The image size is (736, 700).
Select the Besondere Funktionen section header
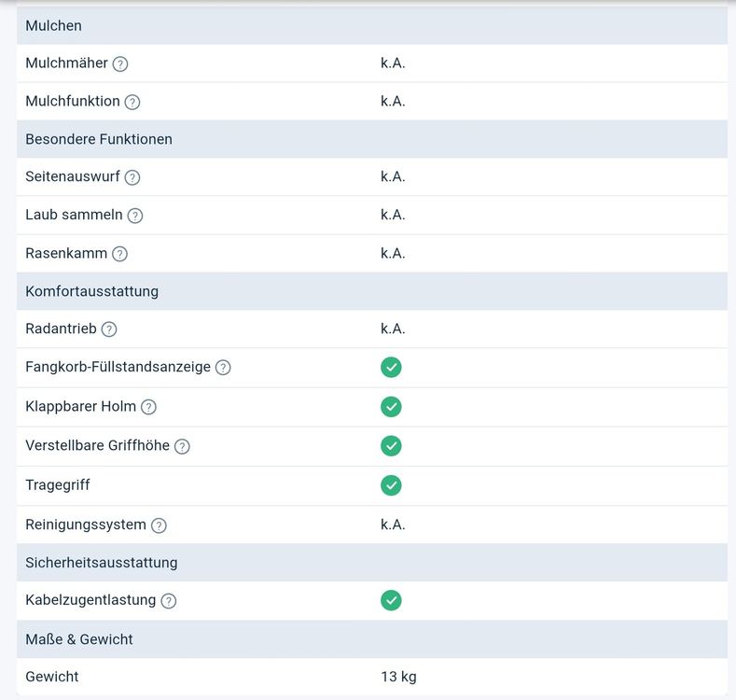pyautogui.click(x=372, y=139)
